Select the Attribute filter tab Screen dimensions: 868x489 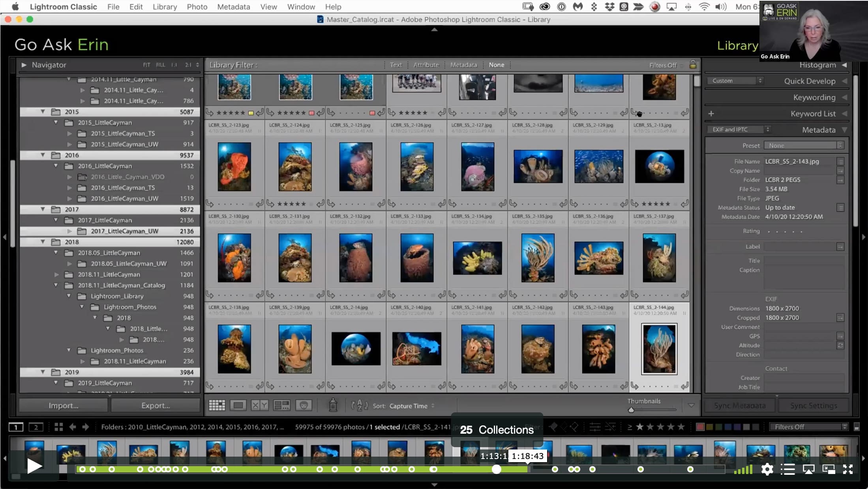pos(426,65)
